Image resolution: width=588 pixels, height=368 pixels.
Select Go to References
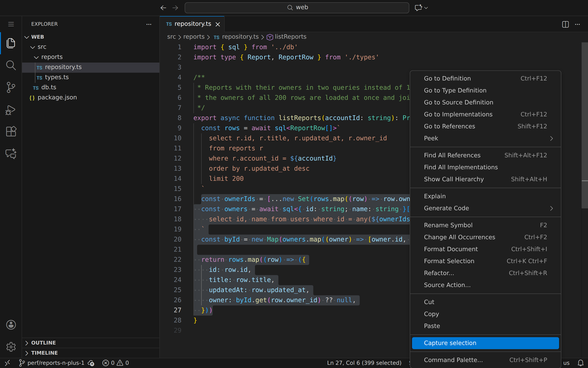coord(485,126)
